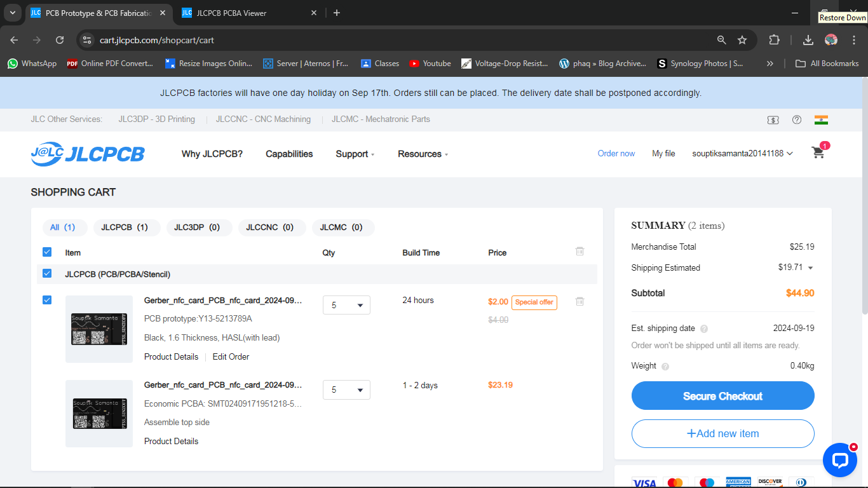Screen dimensions: 868x488
Task: Open the WhatsApp bookmark
Action: [32, 64]
